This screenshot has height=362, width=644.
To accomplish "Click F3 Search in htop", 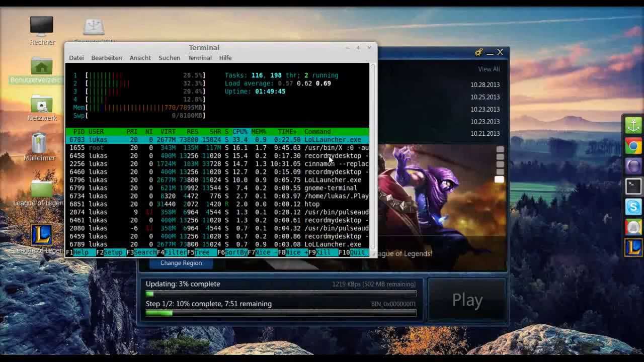I will pyautogui.click(x=141, y=252).
